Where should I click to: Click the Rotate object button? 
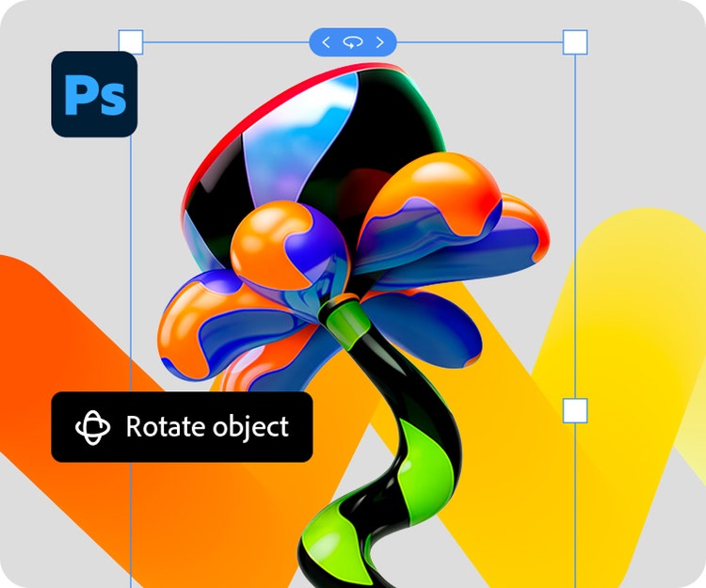point(182,426)
